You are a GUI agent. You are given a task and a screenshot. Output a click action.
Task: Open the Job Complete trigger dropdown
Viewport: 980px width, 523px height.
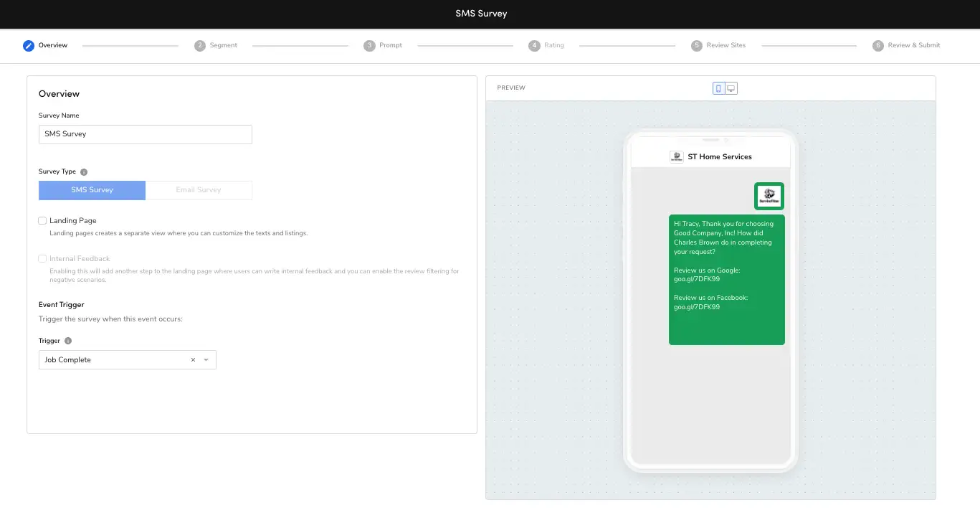(x=206, y=359)
